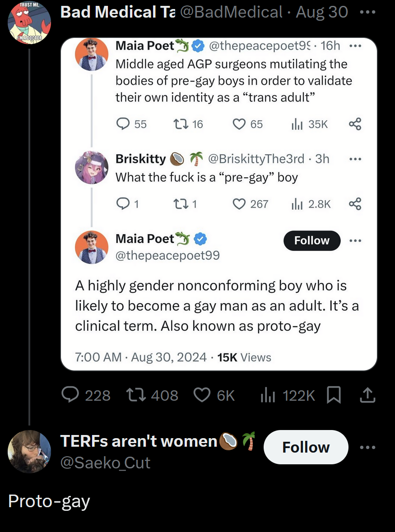
Task: View analytics showing 122K views
Action: click(x=268, y=395)
